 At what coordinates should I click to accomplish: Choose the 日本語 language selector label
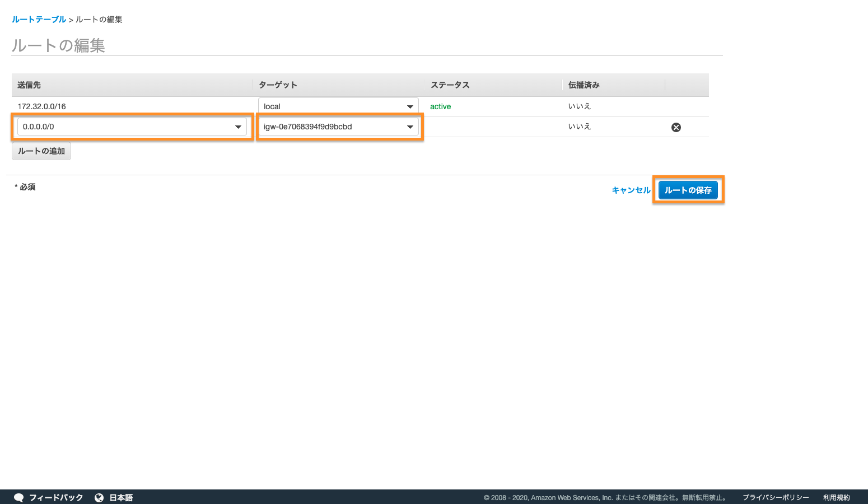(121, 497)
